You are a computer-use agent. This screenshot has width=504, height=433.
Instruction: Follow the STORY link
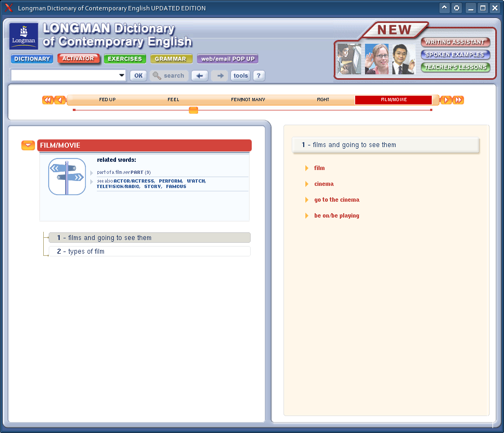pos(153,186)
